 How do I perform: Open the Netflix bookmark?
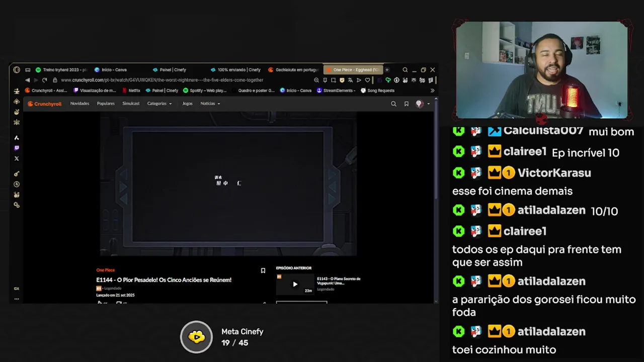tap(131, 90)
